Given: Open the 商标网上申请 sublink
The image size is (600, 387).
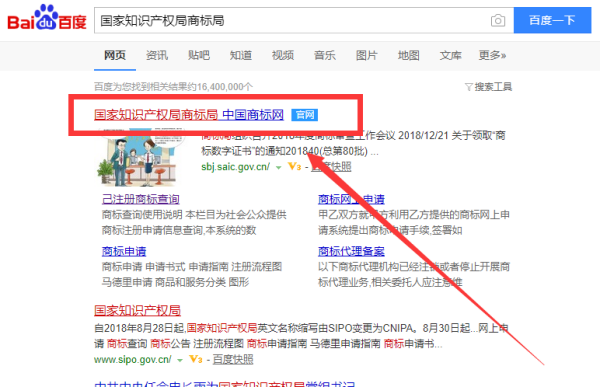Looking at the screenshot, I should pos(351,199).
